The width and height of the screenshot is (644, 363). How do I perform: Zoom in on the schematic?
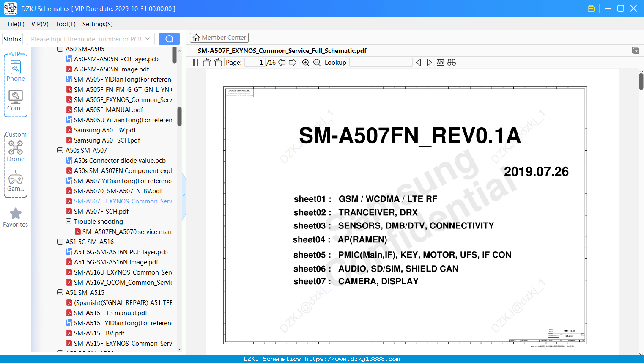[306, 63]
